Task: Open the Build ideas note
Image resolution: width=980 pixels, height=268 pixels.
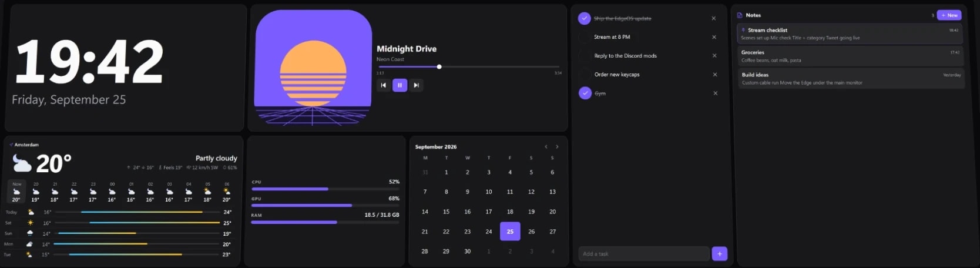Action: point(851,79)
